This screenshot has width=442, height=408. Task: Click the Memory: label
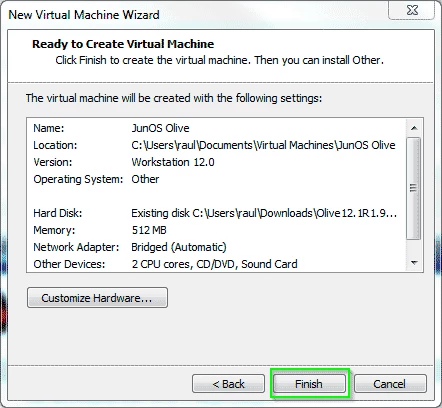pyautogui.click(x=54, y=230)
